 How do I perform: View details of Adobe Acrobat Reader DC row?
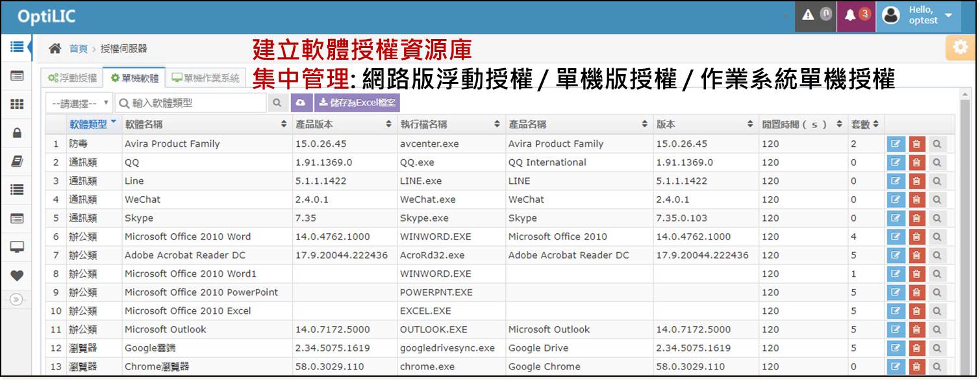(937, 255)
